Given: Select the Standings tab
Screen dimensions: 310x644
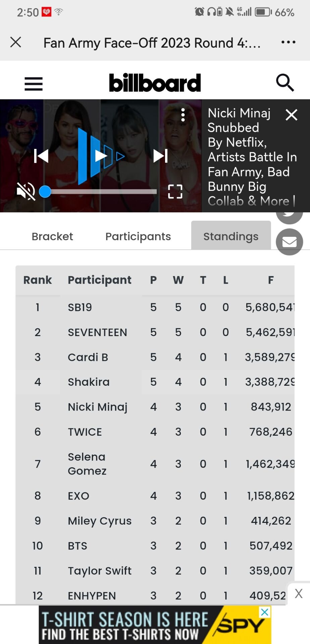Looking at the screenshot, I should point(231,236).
